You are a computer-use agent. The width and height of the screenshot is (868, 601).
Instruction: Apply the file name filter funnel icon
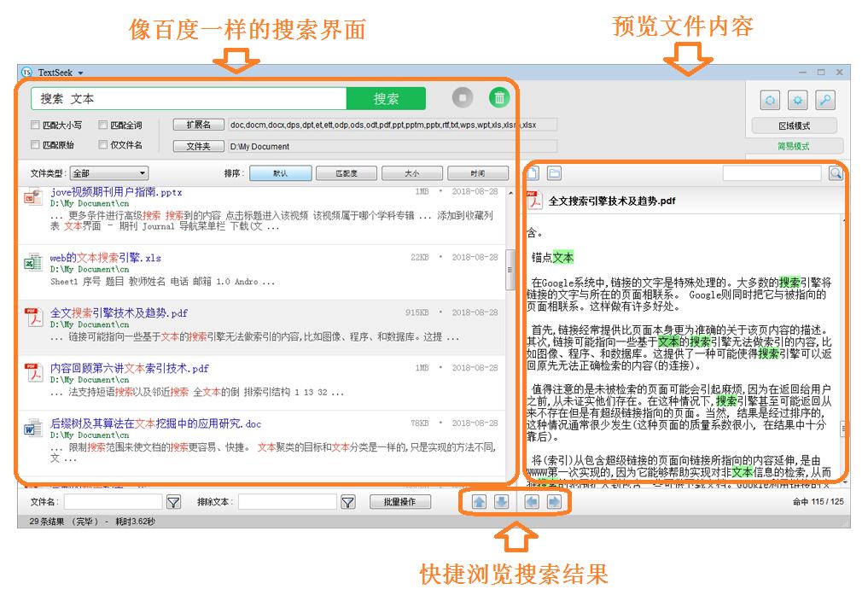172,502
